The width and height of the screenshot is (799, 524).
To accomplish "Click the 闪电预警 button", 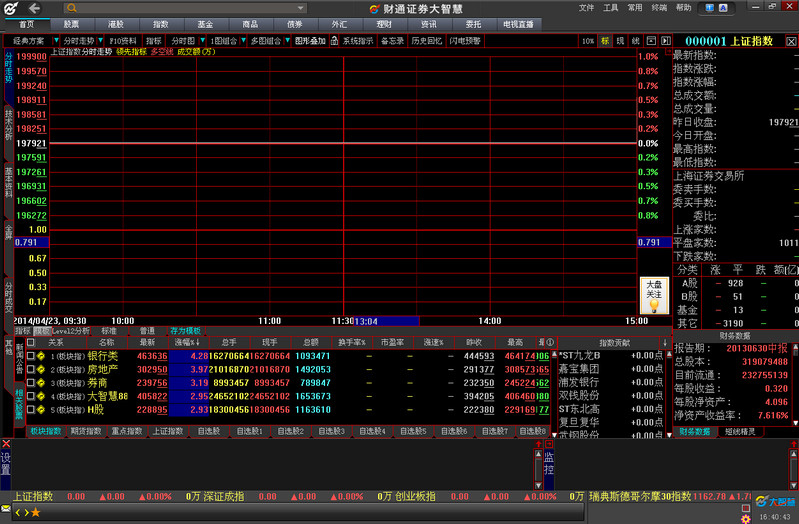I will [x=465, y=41].
